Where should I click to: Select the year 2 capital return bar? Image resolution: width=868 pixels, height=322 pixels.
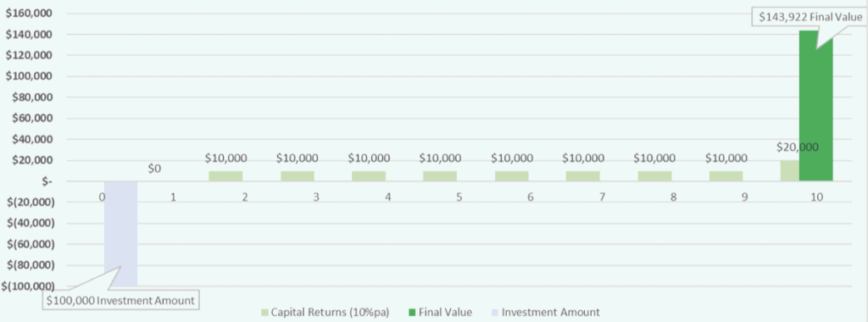point(225,176)
